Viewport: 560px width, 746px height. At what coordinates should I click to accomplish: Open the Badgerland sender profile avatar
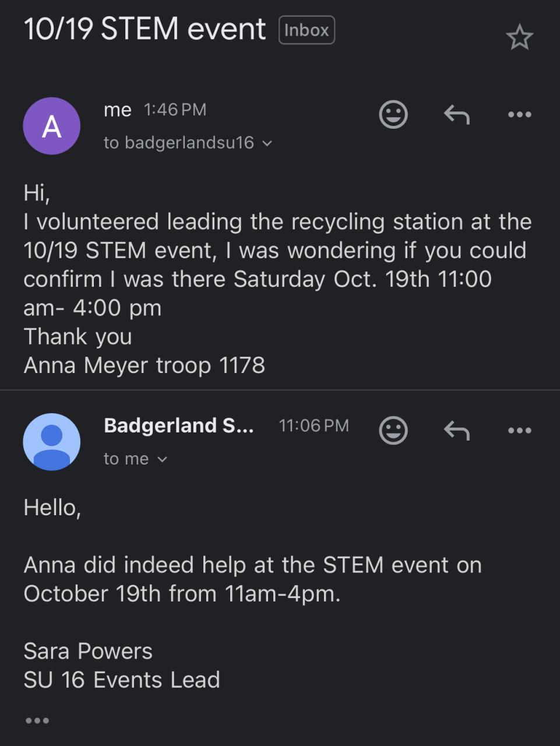click(x=51, y=442)
